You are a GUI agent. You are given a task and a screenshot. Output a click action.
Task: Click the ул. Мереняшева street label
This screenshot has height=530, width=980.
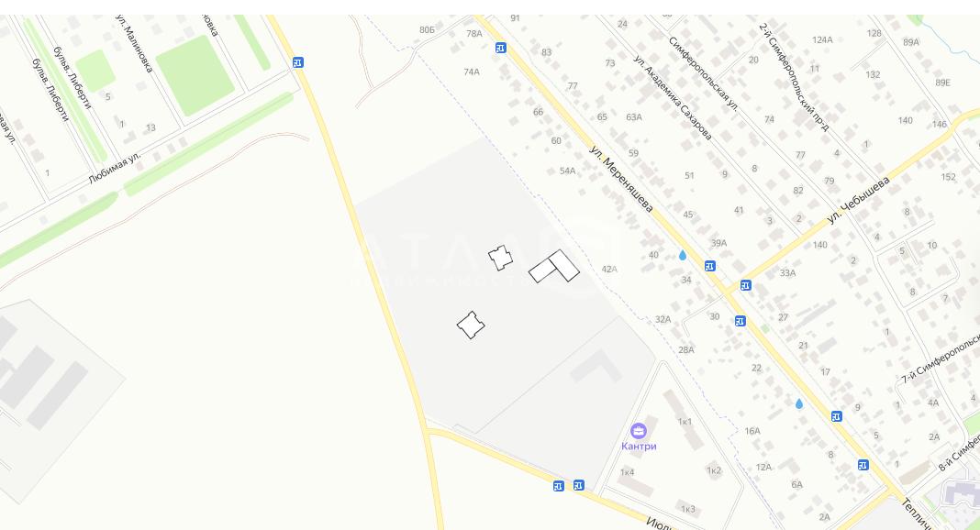[x=621, y=179]
